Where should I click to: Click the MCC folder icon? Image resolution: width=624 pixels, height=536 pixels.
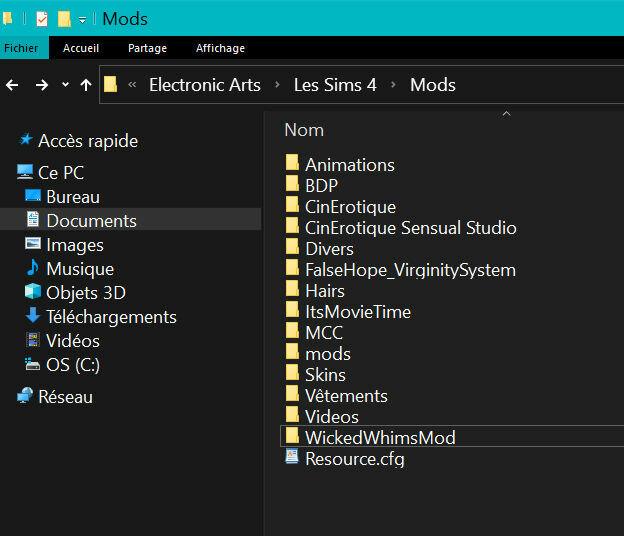tap(292, 330)
